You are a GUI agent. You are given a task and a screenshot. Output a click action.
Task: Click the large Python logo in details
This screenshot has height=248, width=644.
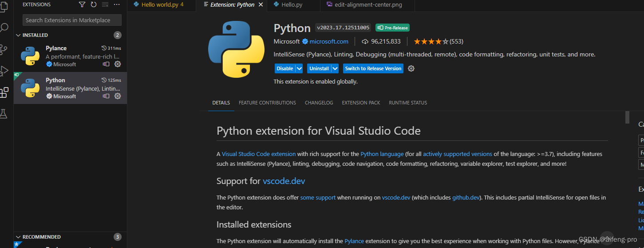(x=236, y=49)
